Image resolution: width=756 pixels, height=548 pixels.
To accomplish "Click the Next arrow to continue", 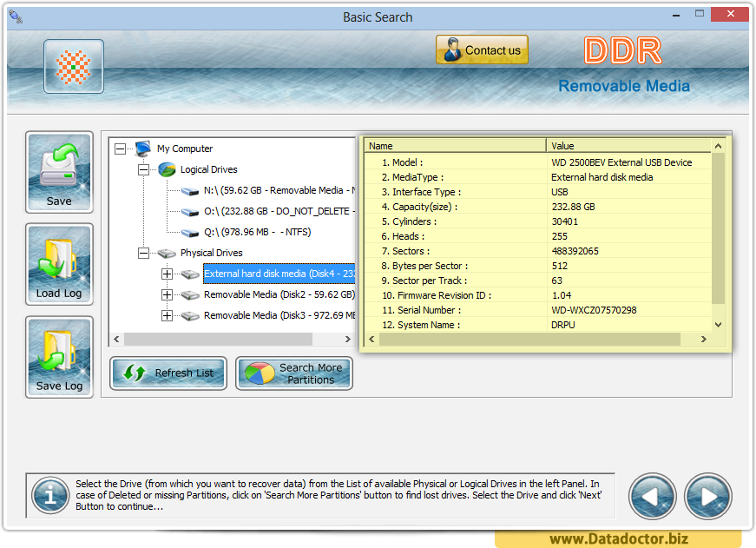I will [707, 496].
